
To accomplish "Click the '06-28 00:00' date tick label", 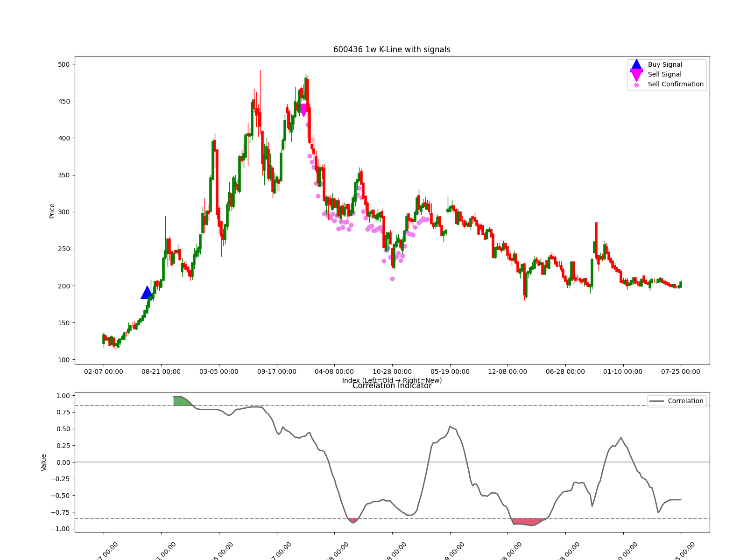I will click(x=565, y=372).
